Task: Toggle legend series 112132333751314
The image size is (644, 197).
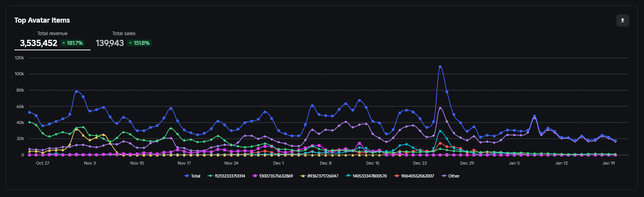Action: (227, 176)
